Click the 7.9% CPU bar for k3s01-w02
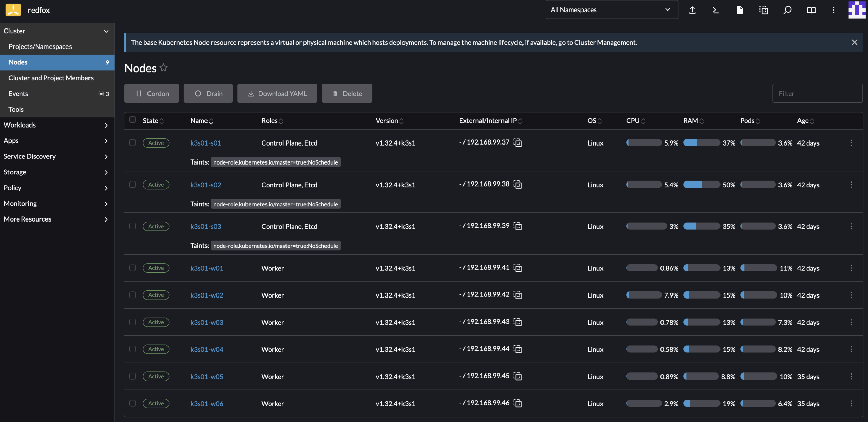868x422 pixels. coord(644,295)
